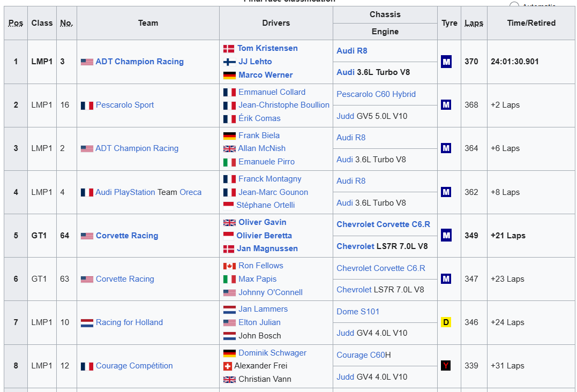Click the Monaco flag beside Stéphane Ortelli

[x=229, y=206]
